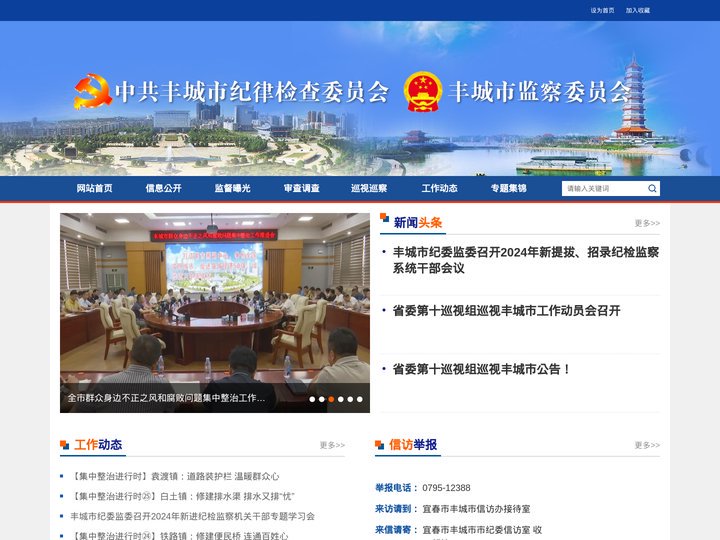Open the 网站首页 menu item
This screenshot has width=720, height=540.
95,188
